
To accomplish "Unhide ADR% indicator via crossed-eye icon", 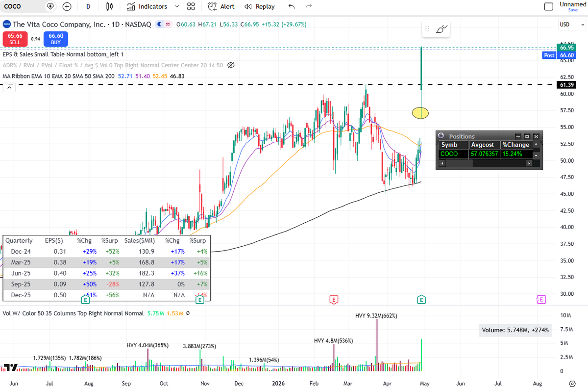I will point(231,65).
